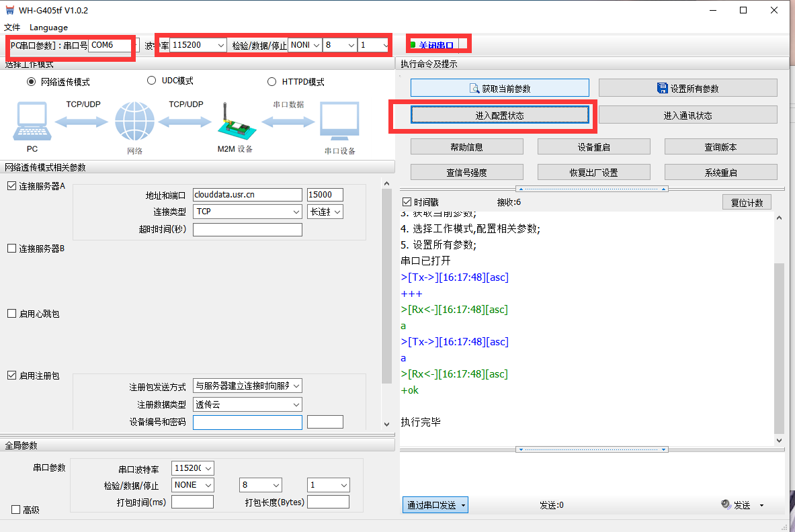Open the Language menu

coord(48,28)
